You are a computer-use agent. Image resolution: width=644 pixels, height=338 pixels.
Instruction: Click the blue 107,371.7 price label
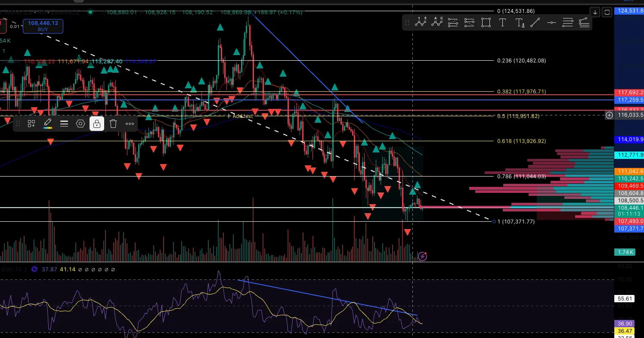click(x=630, y=229)
